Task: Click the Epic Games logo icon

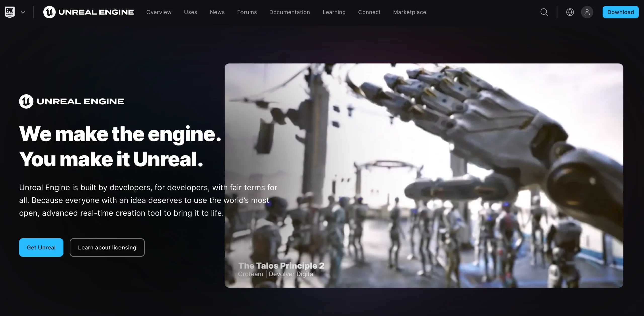Action: (10, 12)
